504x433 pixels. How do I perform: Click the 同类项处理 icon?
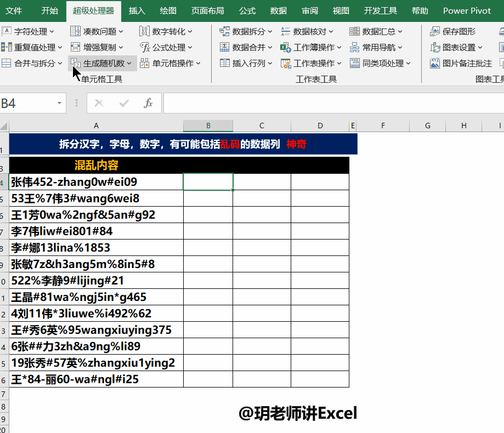pyautogui.click(x=354, y=63)
